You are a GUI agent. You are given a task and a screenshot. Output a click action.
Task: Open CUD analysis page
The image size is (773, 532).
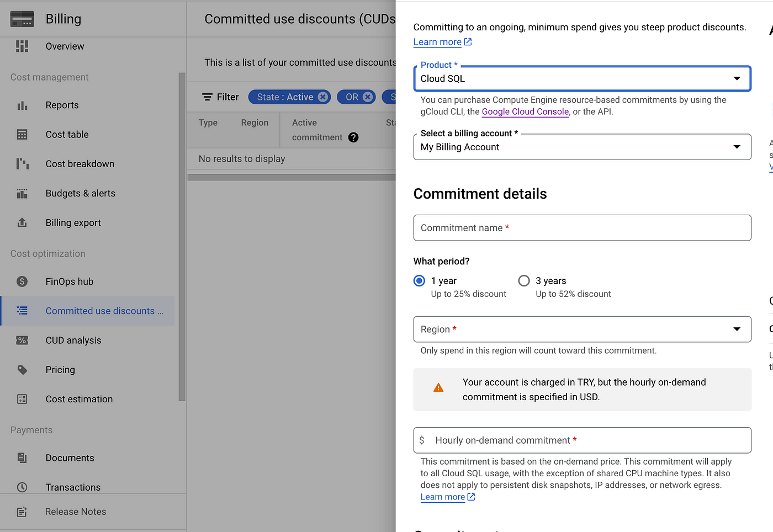coord(88,341)
